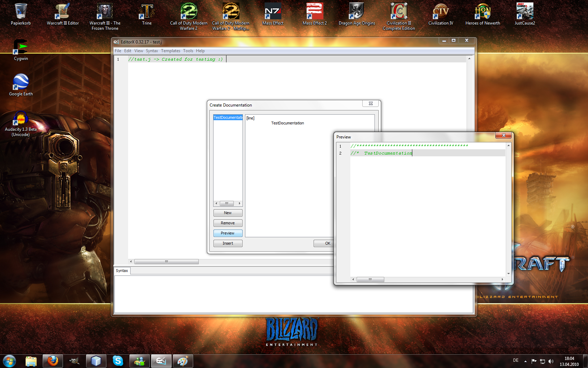This screenshot has width=588, height=368.
Task: Click Remove in Create Documentation dialog
Action: [x=228, y=223]
